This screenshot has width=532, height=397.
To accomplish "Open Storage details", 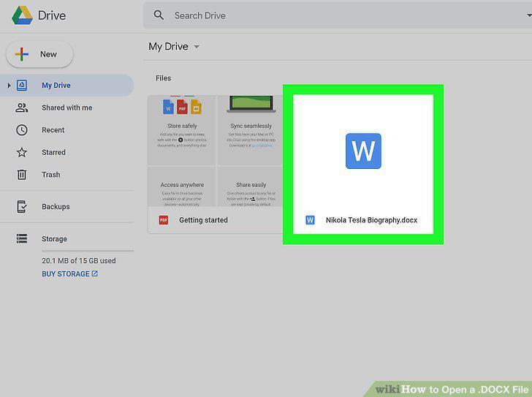I will [54, 239].
